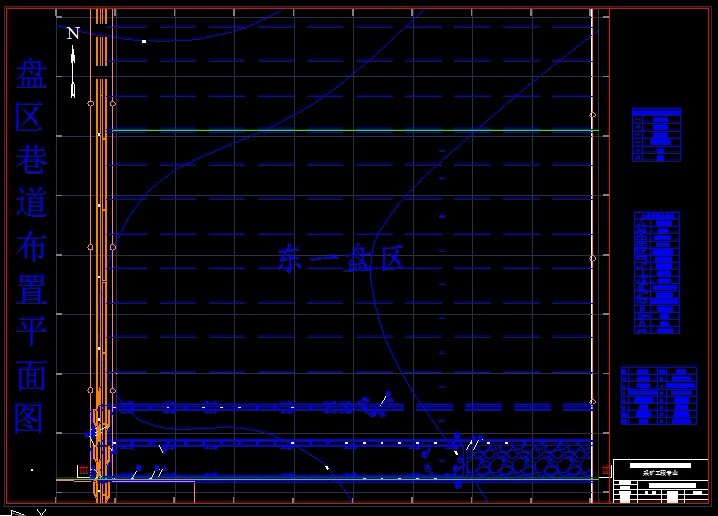This screenshot has width=718, height=516.
Task: Select the 置 character in the vertical title
Action: click(31, 288)
